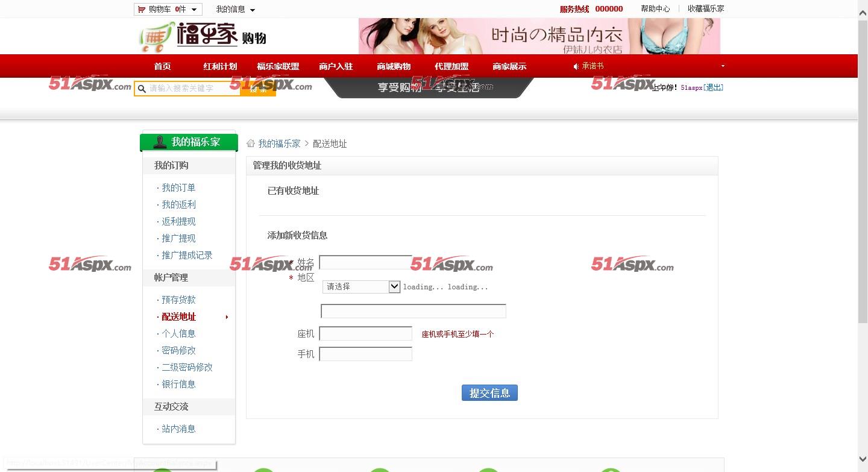Screen dimensions: 868x472
Task: Click the 管理我的收货地址 panel title
Action: tap(287, 165)
